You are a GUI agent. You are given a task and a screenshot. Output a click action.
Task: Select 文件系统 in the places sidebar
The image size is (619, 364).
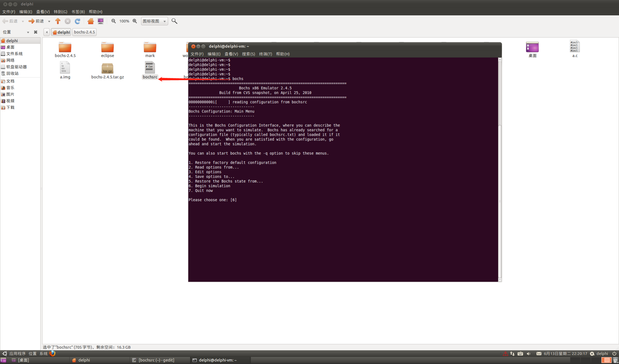click(x=14, y=54)
